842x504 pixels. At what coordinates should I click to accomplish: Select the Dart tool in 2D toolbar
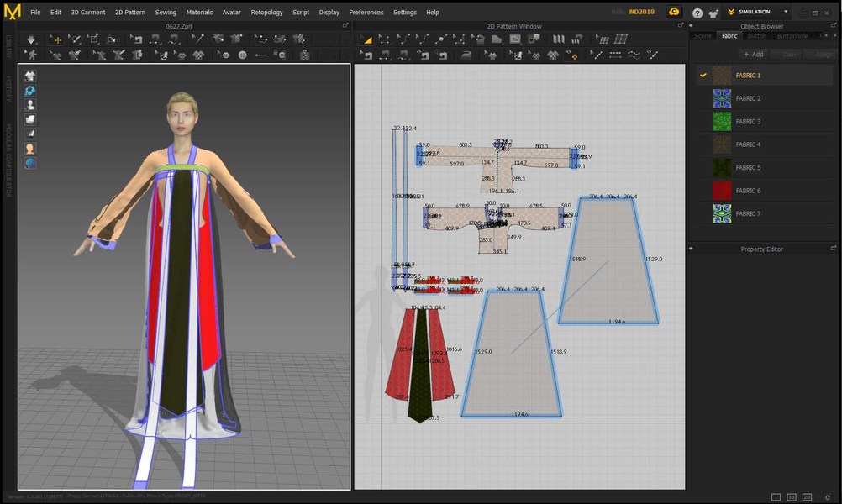pyautogui.click(x=534, y=39)
